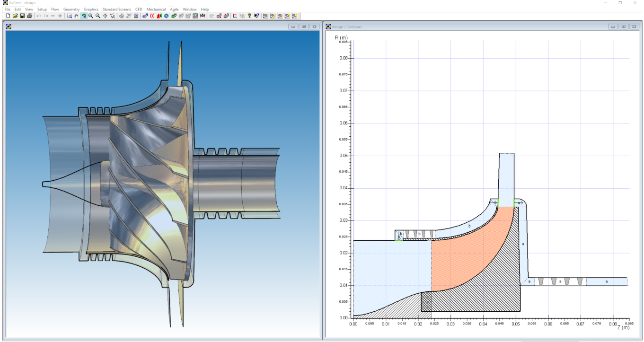
Task: Open the Standard Screens menu
Action: tap(116, 9)
